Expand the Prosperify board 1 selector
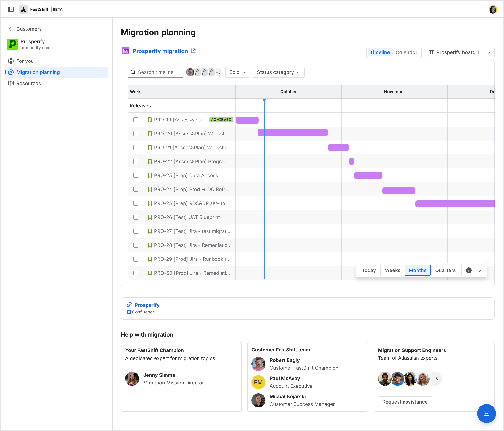Viewport: 504px width, 431px height. (489, 52)
